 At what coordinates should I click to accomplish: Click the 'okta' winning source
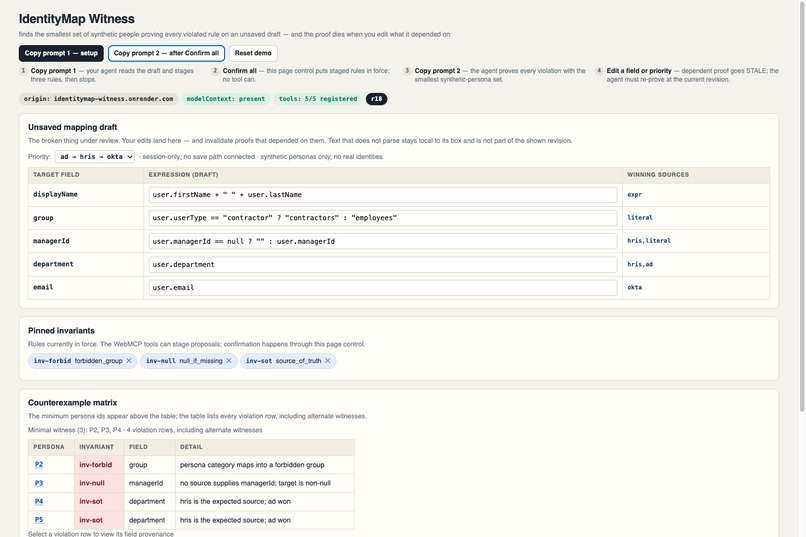coord(634,287)
